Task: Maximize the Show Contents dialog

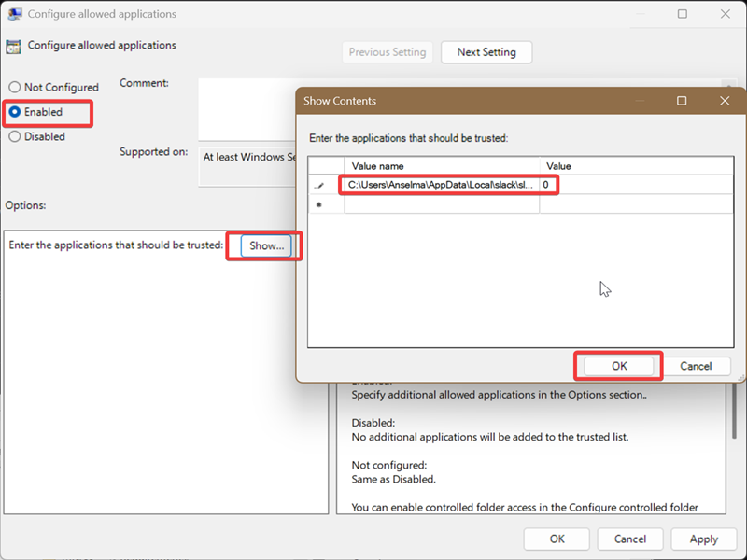Action: tap(682, 101)
